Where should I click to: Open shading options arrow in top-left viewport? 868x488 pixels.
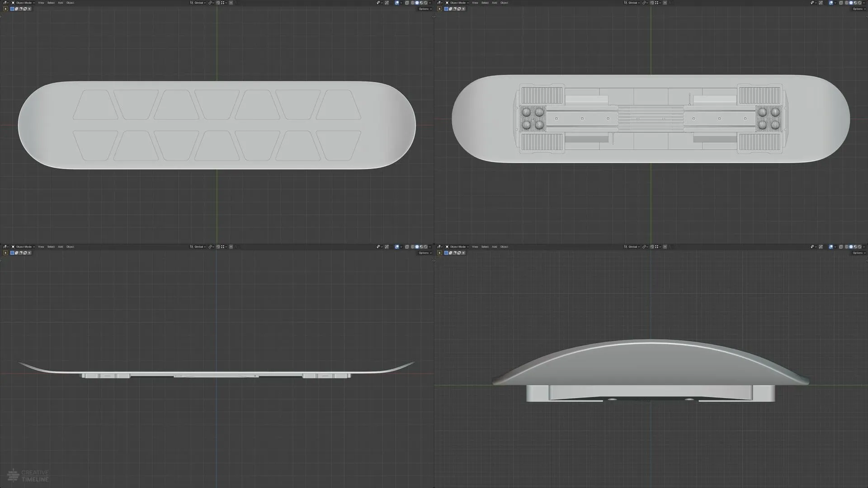pyautogui.click(x=430, y=3)
